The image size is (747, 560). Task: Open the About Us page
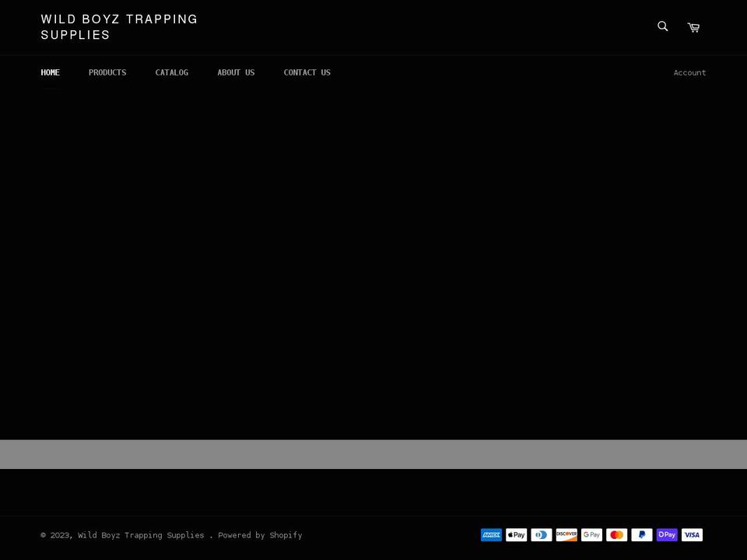(x=236, y=72)
